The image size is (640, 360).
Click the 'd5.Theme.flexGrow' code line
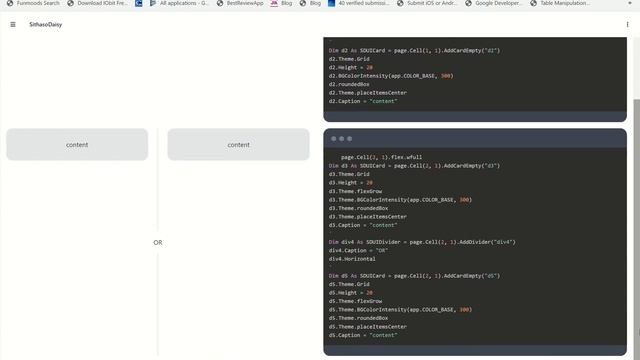(x=356, y=301)
